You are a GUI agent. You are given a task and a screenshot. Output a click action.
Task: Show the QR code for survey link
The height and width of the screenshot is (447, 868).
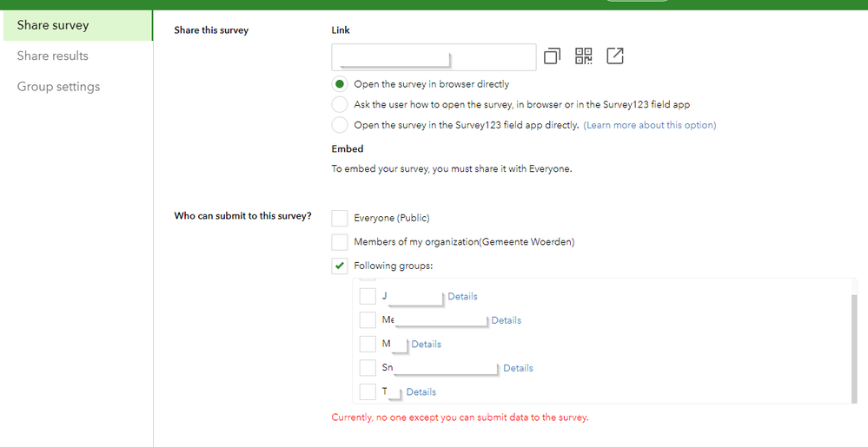coord(584,56)
